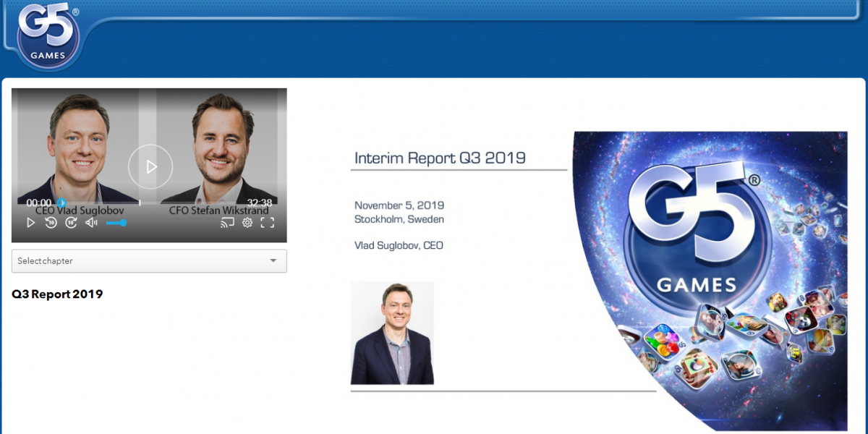Click the Interim Report Q3 2019 heading

point(440,158)
